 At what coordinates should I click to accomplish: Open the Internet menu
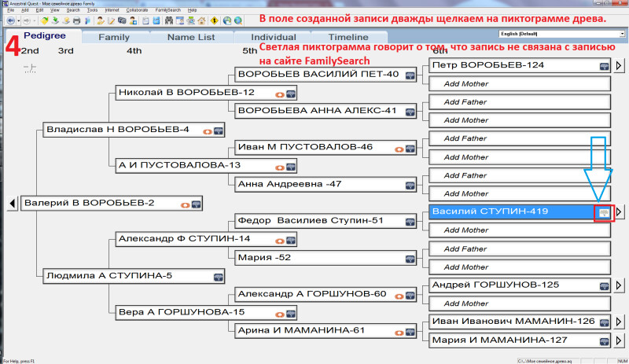[x=112, y=10]
